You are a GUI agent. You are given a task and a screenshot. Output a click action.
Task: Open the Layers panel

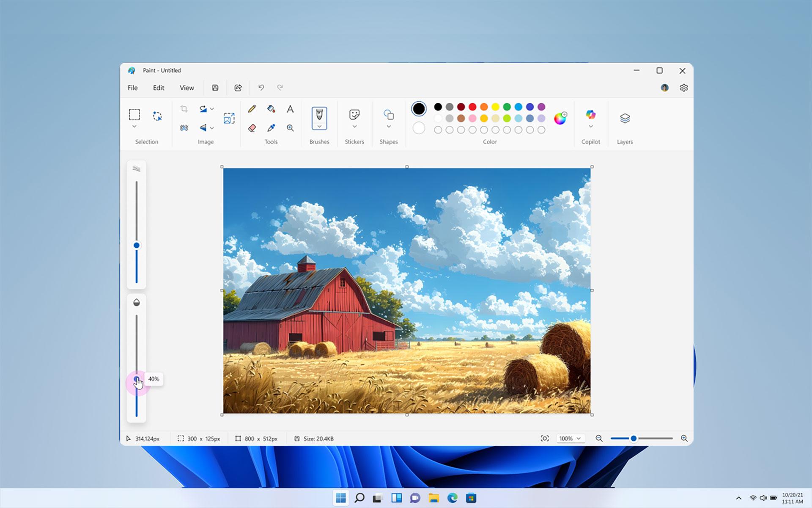pos(625,118)
